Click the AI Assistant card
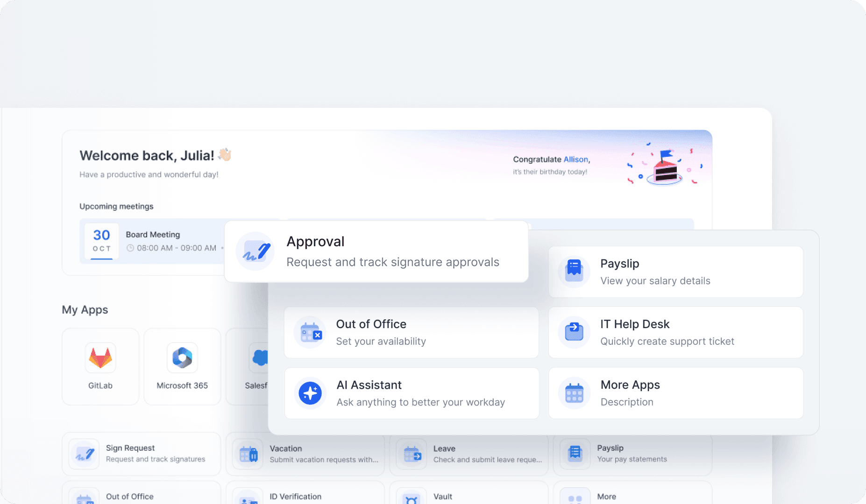The height and width of the screenshot is (504, 866). tap(412, 393)
